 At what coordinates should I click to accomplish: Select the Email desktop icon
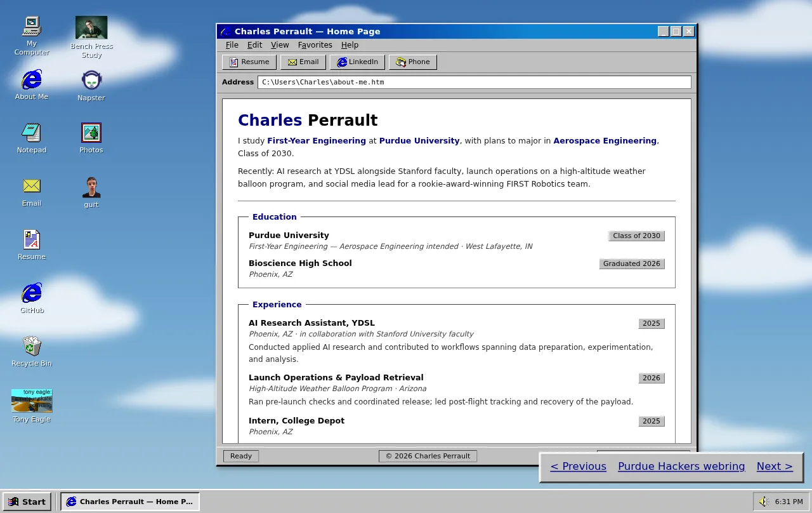[32, 192]
